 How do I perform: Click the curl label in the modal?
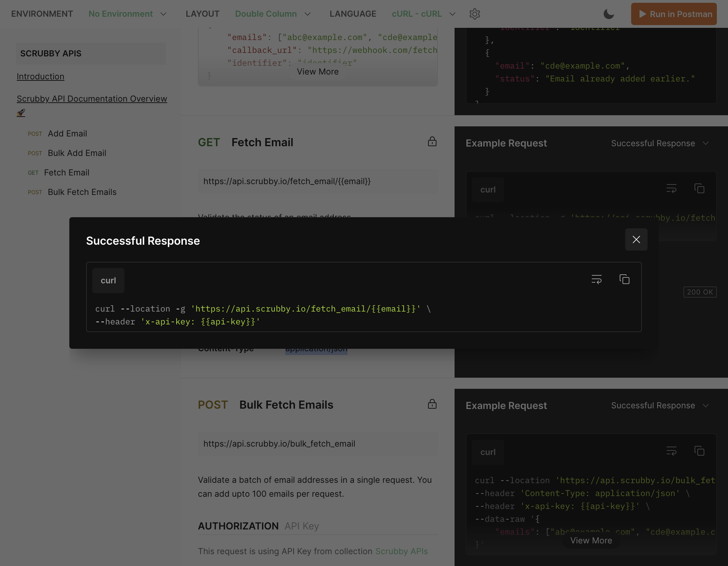pyautogui.click(x=108, y=281)
